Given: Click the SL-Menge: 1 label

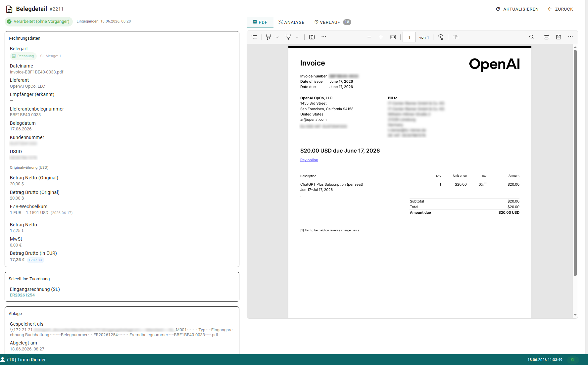Looking at the screenshot, I should pos(51,56).
